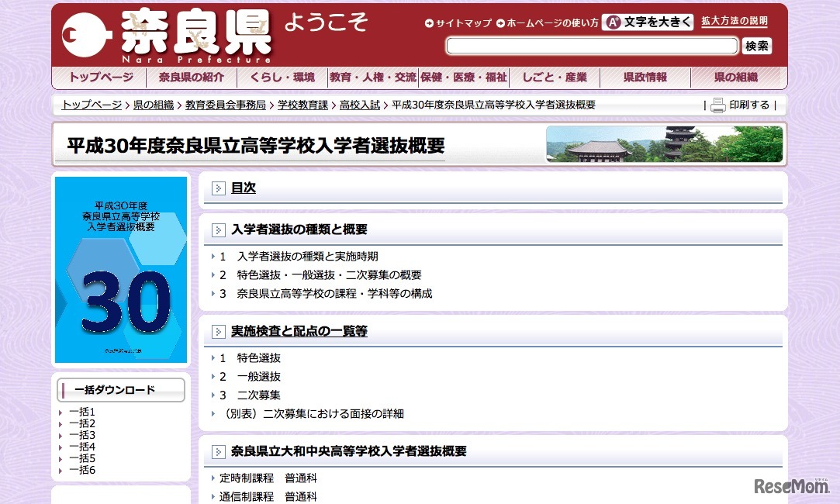Click the 文字を大きく text size button
The height and width of the screenshot is (504, 840).
(x=648, y=22)
